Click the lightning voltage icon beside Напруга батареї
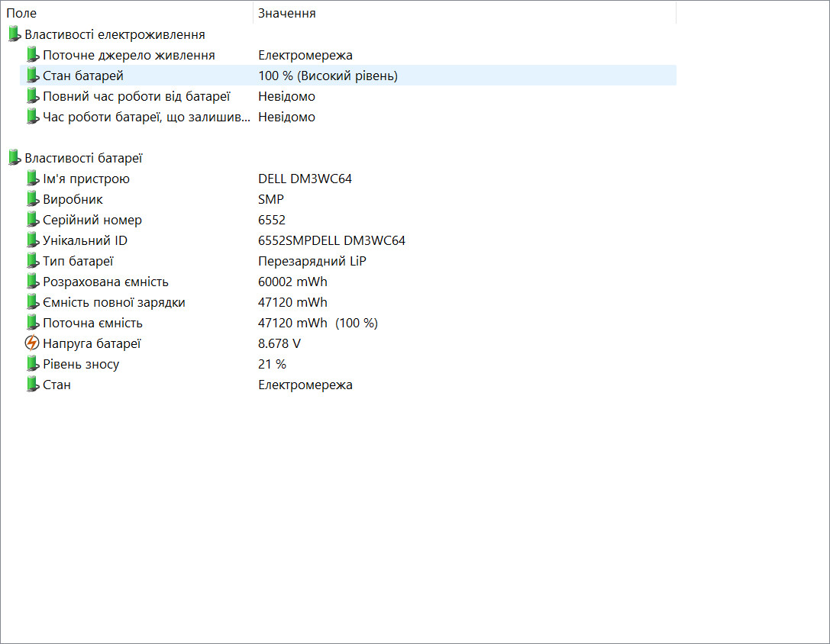 pos(32,343)
